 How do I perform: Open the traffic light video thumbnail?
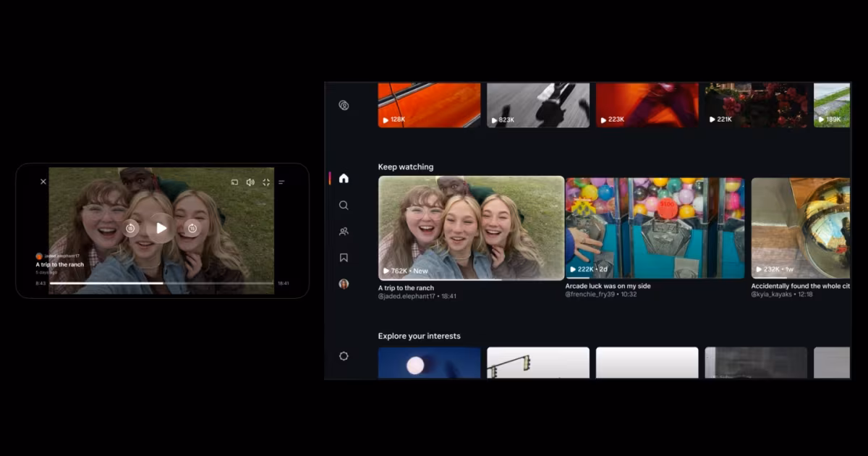pos(538,363)
